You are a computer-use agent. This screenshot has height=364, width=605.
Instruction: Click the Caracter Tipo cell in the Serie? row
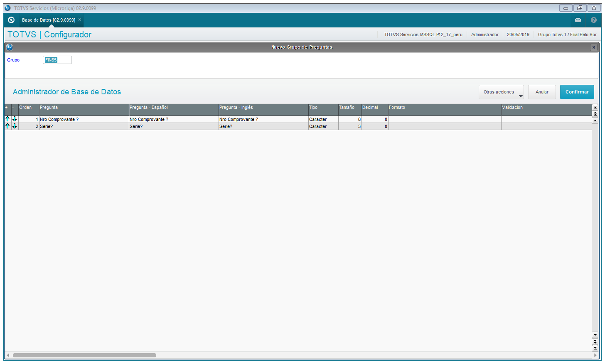323,126
